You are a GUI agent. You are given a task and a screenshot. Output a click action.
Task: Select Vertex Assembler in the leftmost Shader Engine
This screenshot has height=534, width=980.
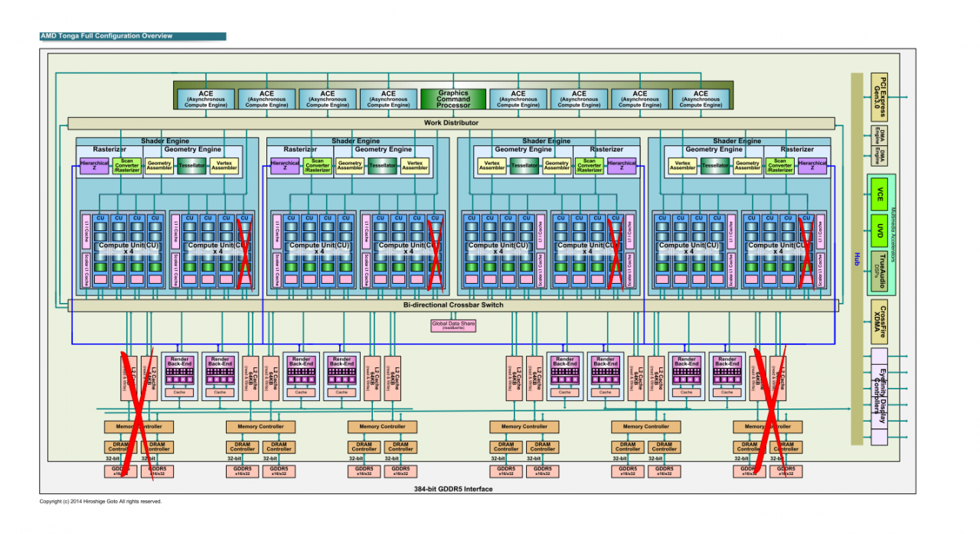[x=224, y=165]
